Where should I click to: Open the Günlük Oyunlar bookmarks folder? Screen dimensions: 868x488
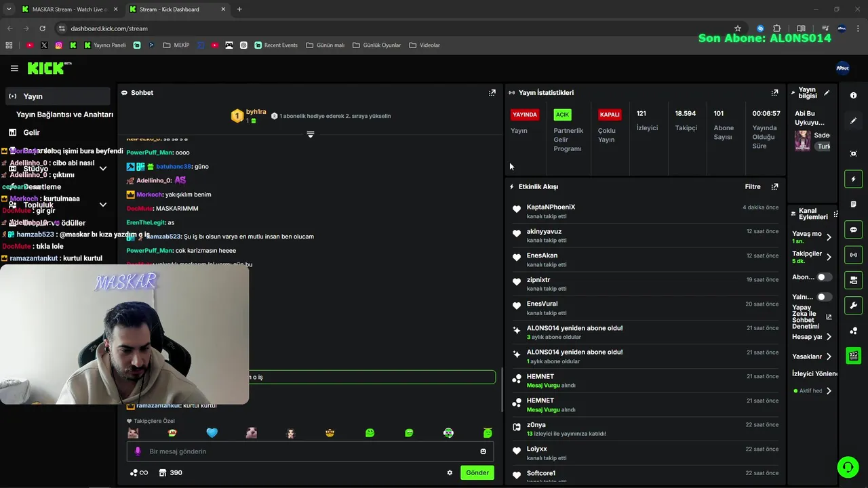coord(376,45)
